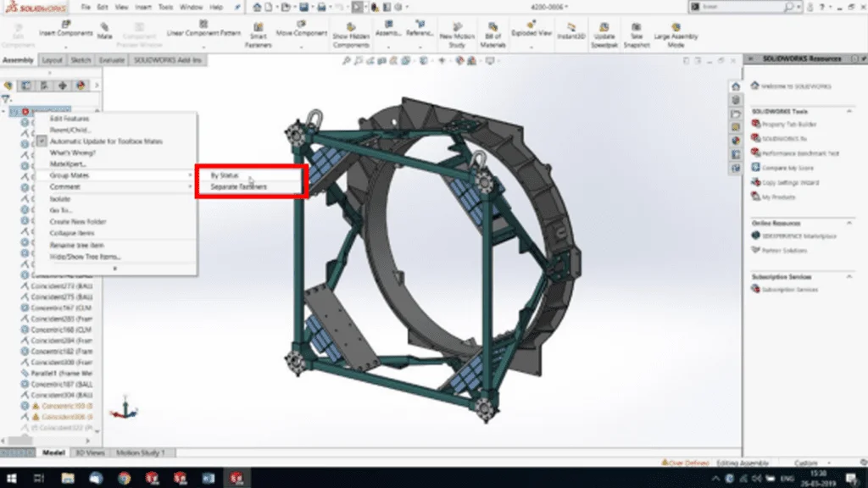The image size is (868, 488).
Task: Click Compare My Score link
Action: click(x=787, y=168)
